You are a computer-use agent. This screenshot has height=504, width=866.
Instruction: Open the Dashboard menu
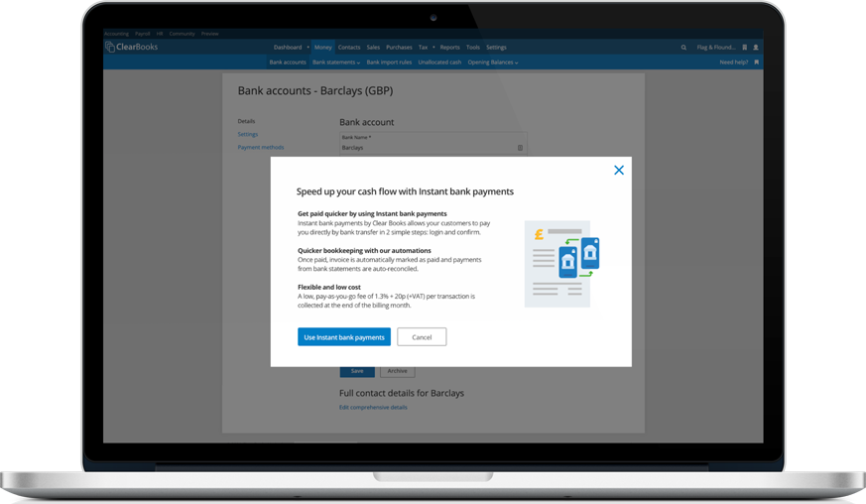click(x=288, y=48)
